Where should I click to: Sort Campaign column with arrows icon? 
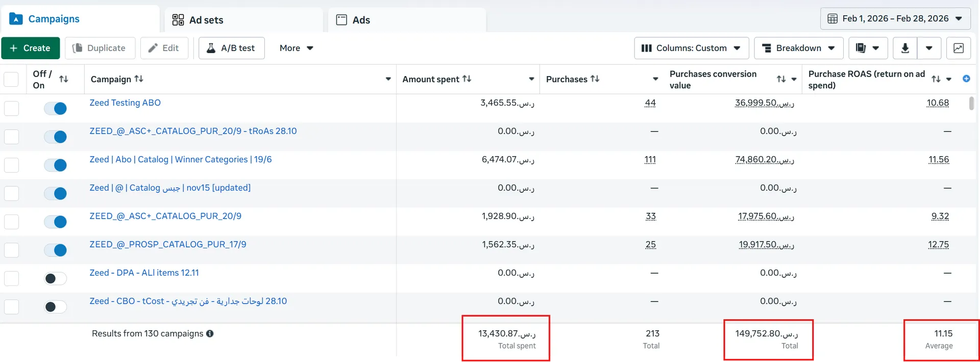click(x=139, y=79)
